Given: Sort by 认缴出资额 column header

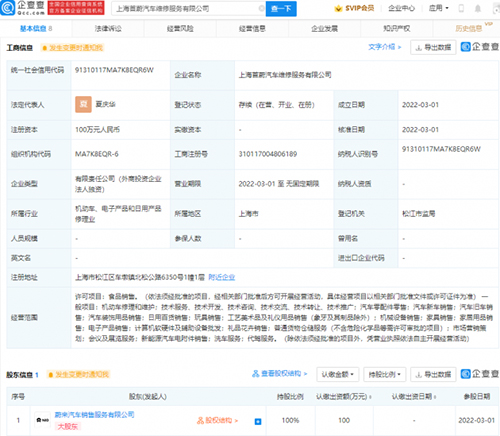Looking at the screenshot, I should coord(344,396).
